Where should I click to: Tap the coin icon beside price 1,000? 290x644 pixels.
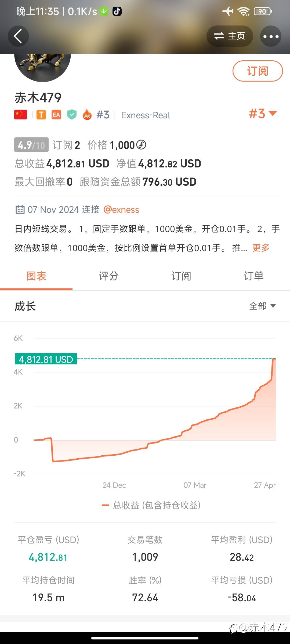tap(141, 145)
